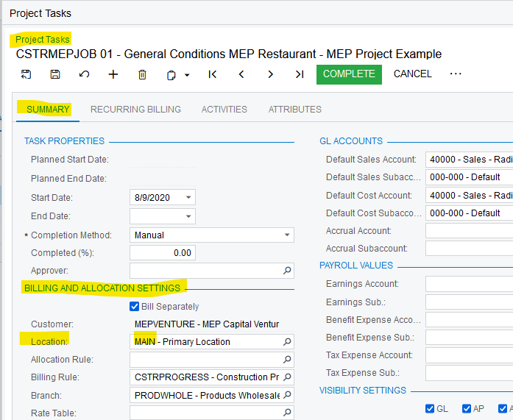
Task: Switch to the RECURRING BILLING tab
Action: 135,109
